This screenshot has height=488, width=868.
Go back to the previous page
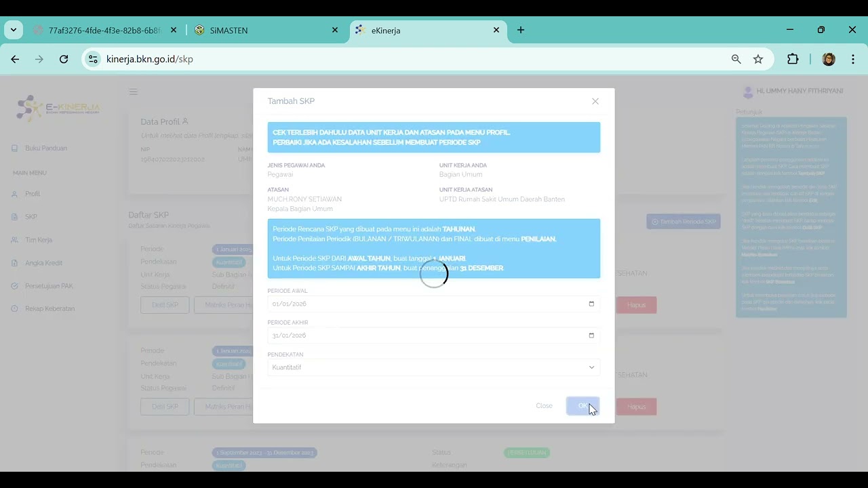tap(15, 60)
